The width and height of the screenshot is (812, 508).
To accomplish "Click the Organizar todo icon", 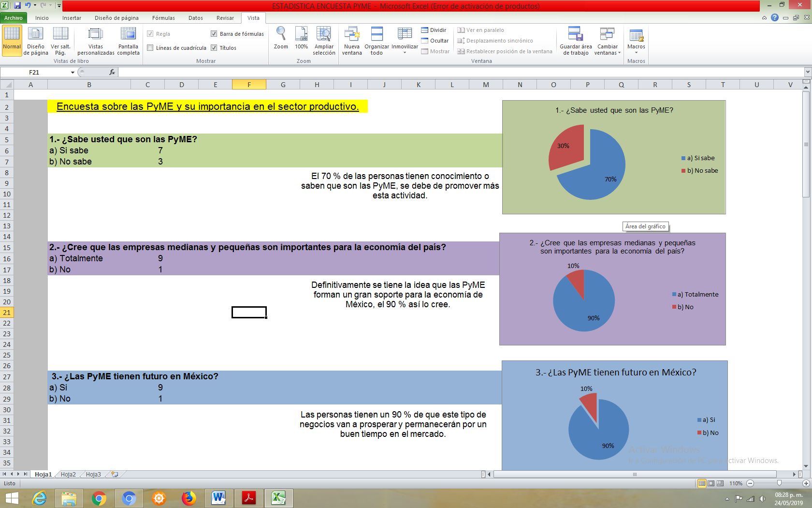I will [x=377, y=41].
